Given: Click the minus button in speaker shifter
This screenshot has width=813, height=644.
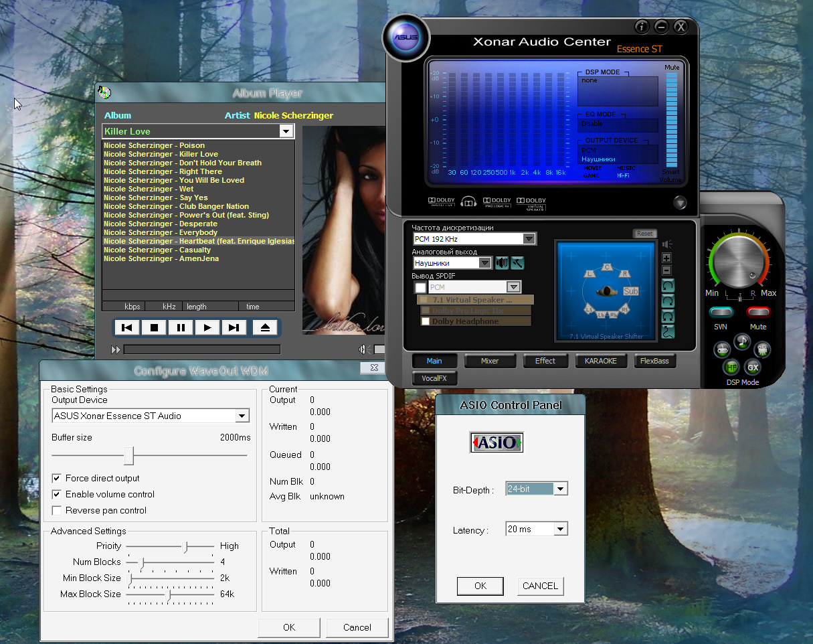Looking at the screenshot, I should [666, 270].
